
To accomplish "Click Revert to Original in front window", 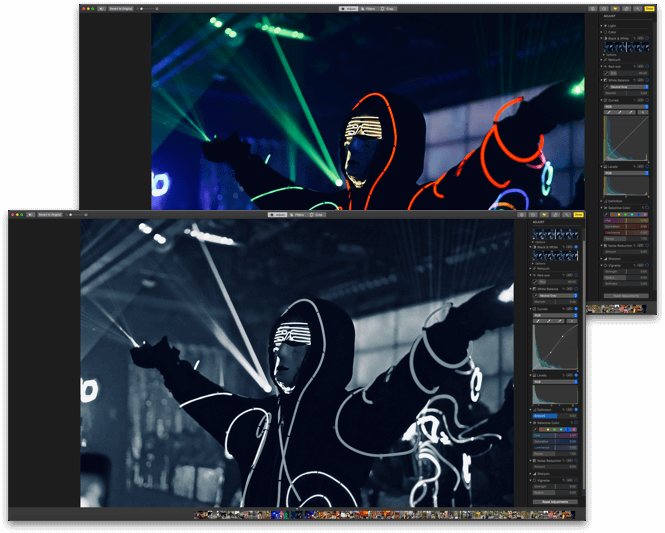I will coord(50,215).
